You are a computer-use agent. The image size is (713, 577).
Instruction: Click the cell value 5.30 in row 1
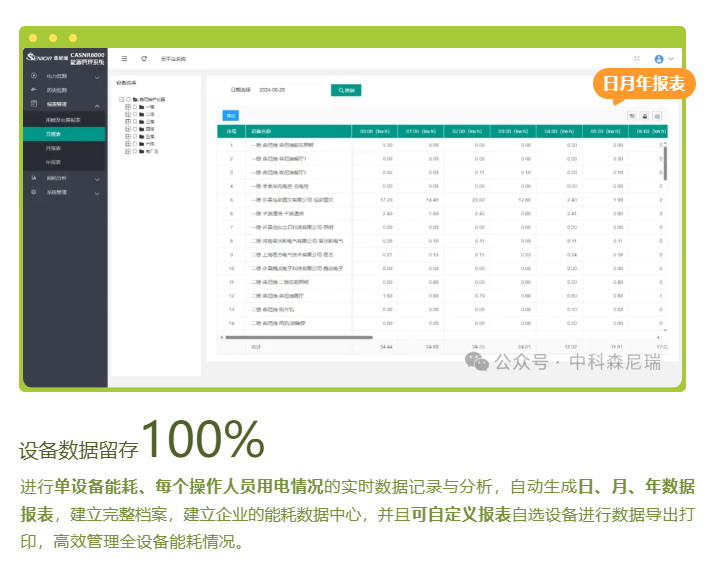click(387, 145)
